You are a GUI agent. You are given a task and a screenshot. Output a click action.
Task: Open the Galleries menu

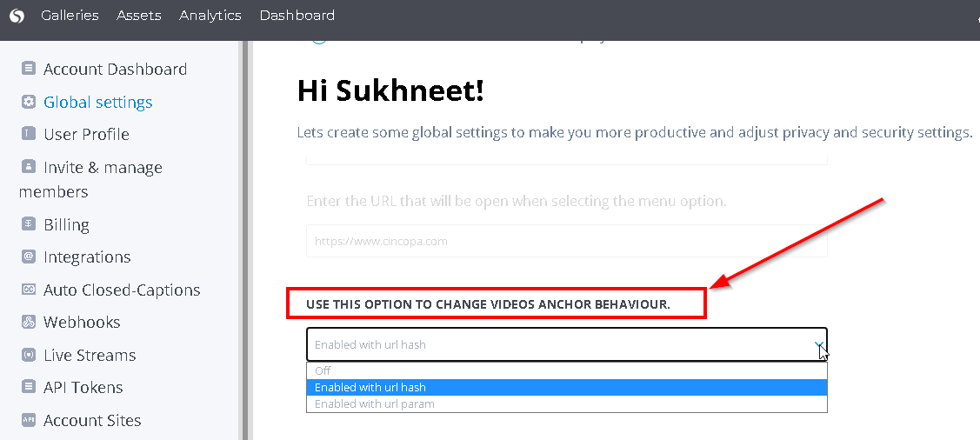tap(70, 16)
